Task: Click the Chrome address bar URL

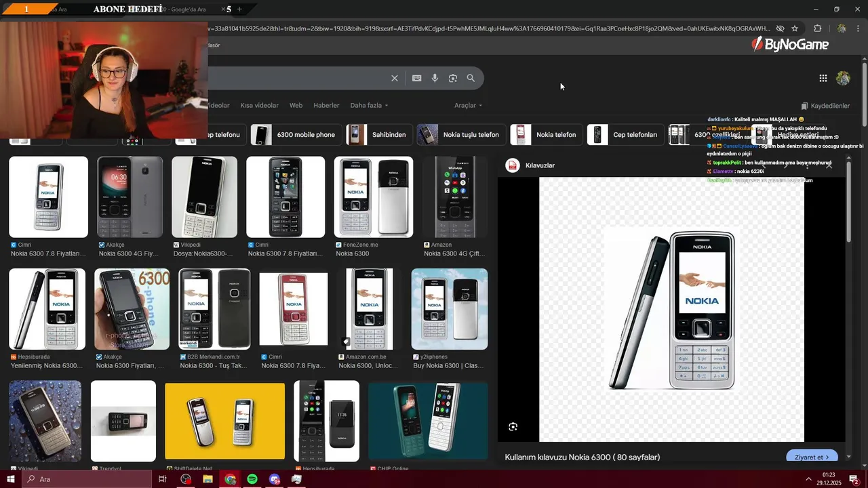Action: 488,28
